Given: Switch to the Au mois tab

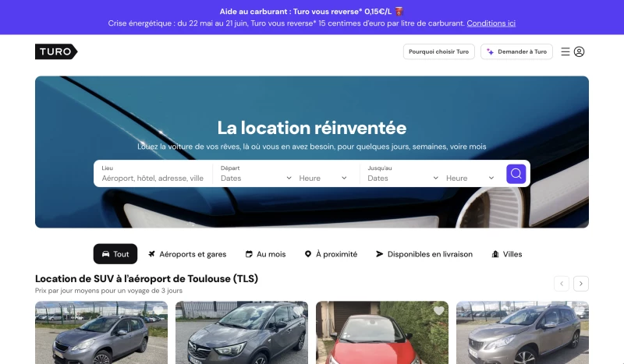Looking at the screenshot, I should [265, 254].
